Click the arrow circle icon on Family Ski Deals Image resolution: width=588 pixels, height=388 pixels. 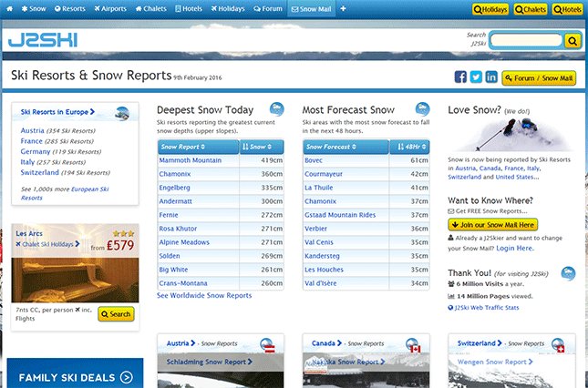tap(127, 377)
